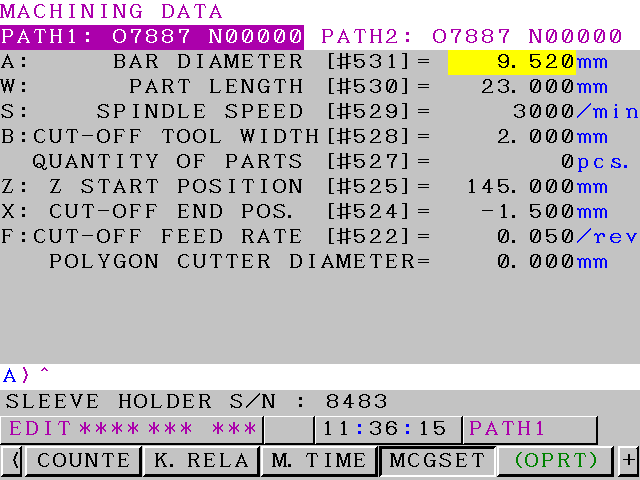Click the left arrow softkey
Viewport: 640px width, 480px height.
pos(14,460)
